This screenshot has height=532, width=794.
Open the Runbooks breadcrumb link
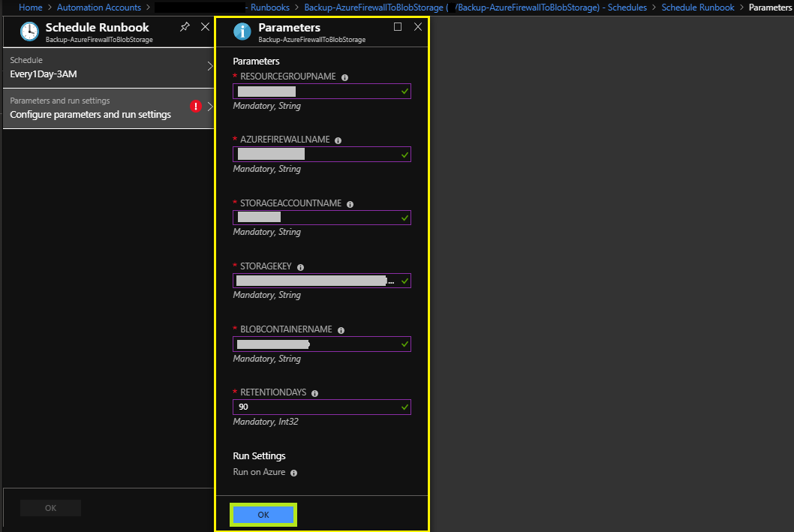270,8
